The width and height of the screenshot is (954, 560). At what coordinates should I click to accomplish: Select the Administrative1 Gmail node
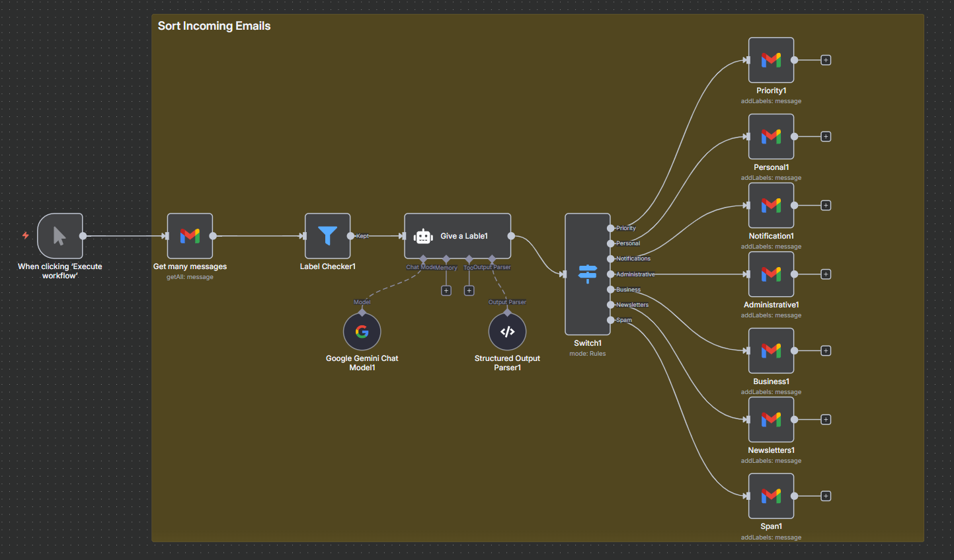(x=771, y=274)
